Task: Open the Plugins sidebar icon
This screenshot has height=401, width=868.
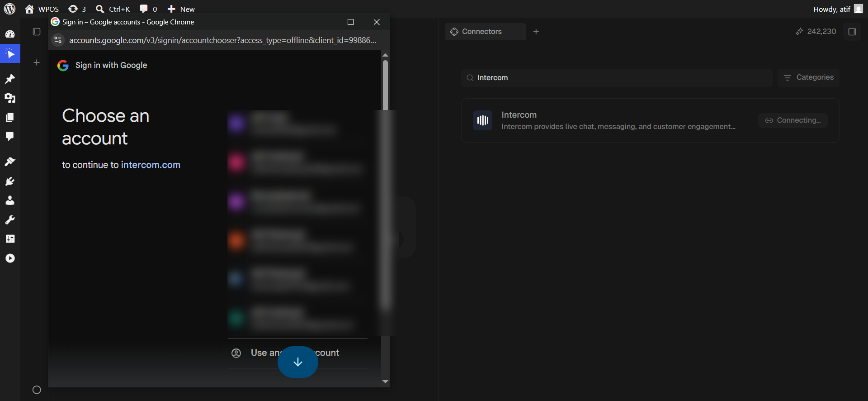Action: click(10, 181)
